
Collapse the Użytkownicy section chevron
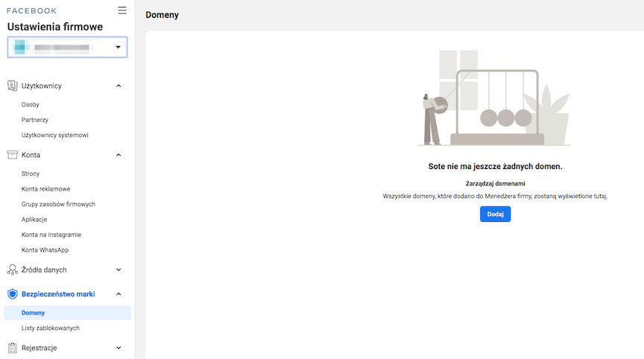pos(119,86)
